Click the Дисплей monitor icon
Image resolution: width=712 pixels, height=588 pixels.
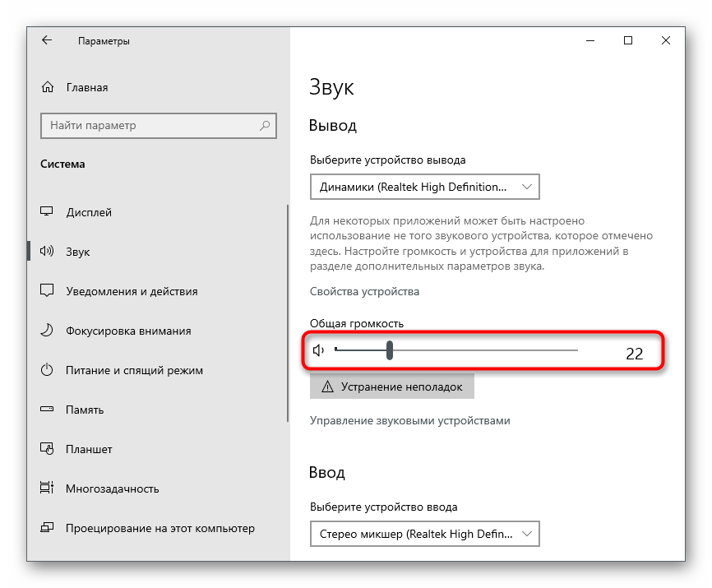48,212
